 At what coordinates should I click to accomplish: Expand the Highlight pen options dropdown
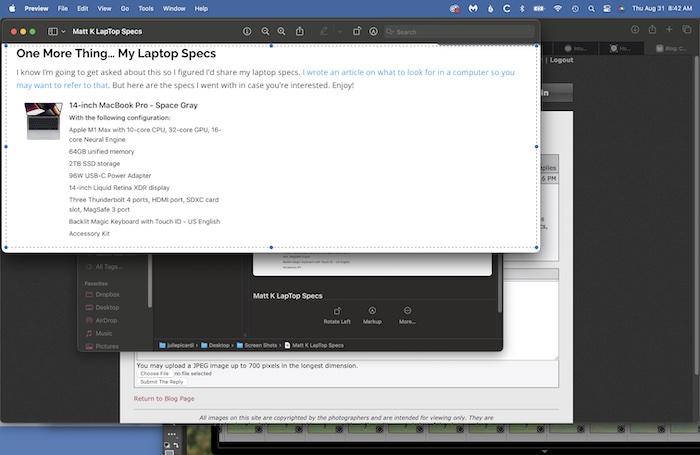pos(338,32)
